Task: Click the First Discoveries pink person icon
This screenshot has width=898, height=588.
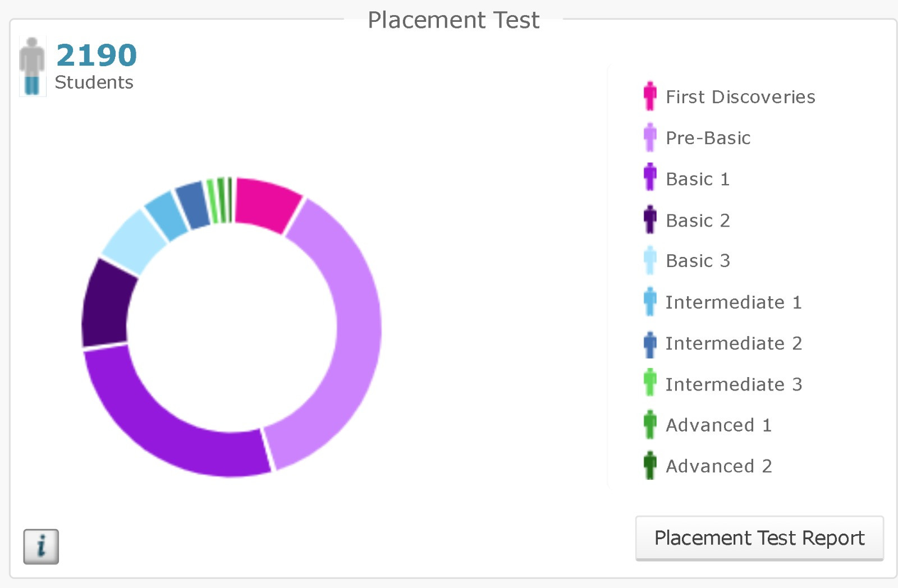Action: pos(650,97)
